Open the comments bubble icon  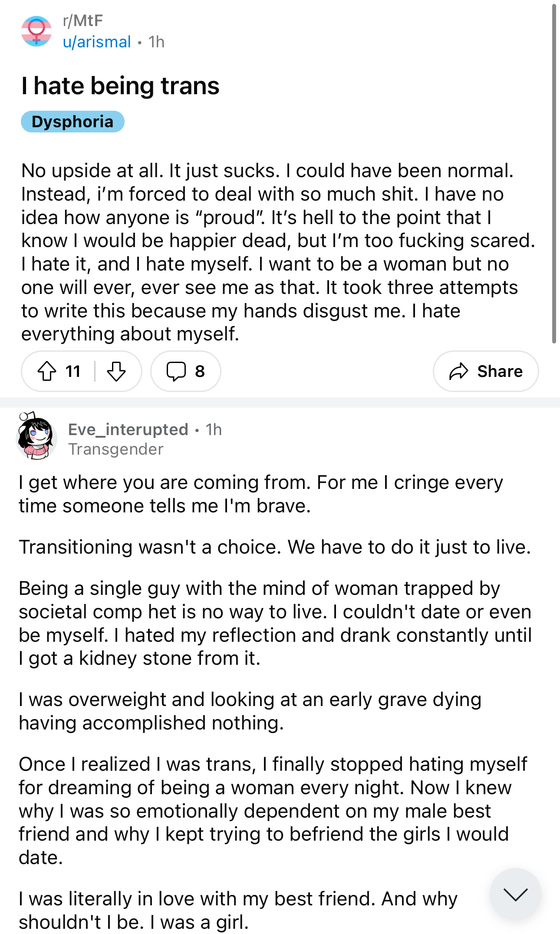coord(176,371)
